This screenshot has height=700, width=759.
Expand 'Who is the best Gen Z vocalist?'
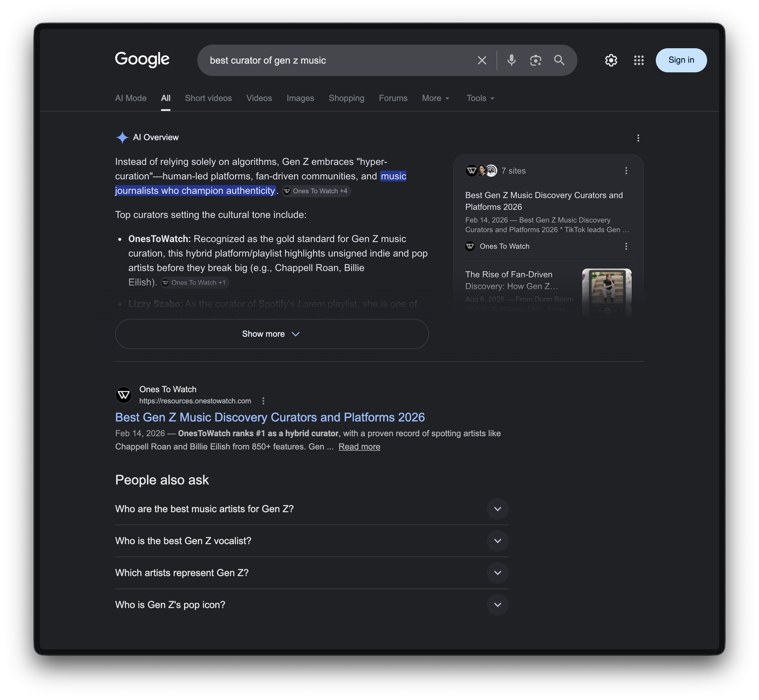(312, 541)
